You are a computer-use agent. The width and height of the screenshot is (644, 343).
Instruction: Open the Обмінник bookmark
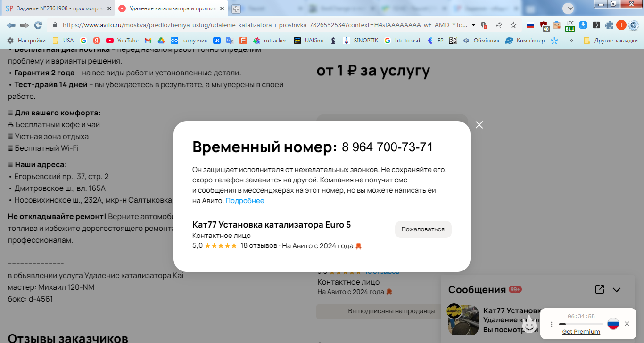(481, 41)
